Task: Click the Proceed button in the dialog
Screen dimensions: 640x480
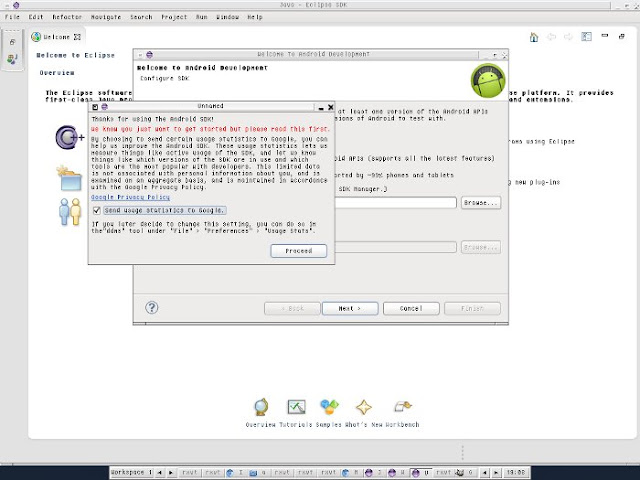Action: [x=298, y=251]
